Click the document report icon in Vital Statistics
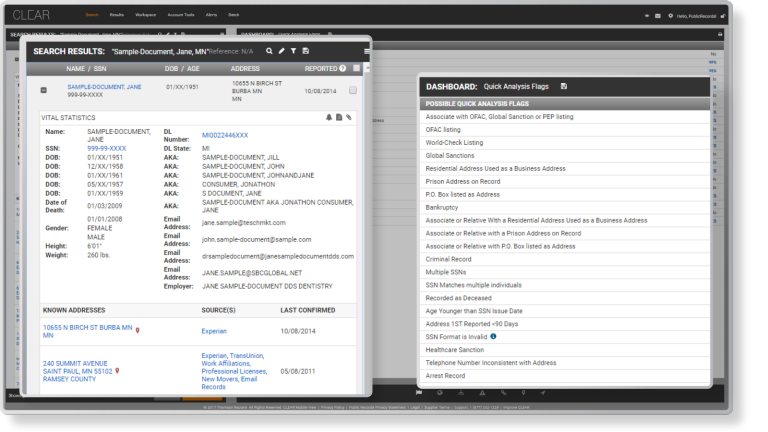Image resolution: width=768 pixels, height=432 pixels. (x=339, y=117)
